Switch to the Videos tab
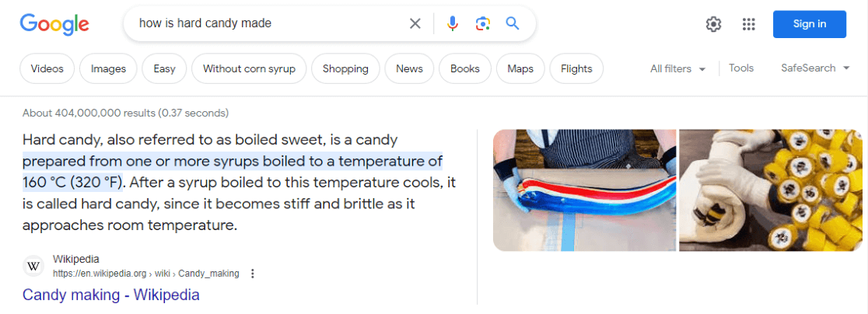The image size is (868, 314). click(47, 68)
